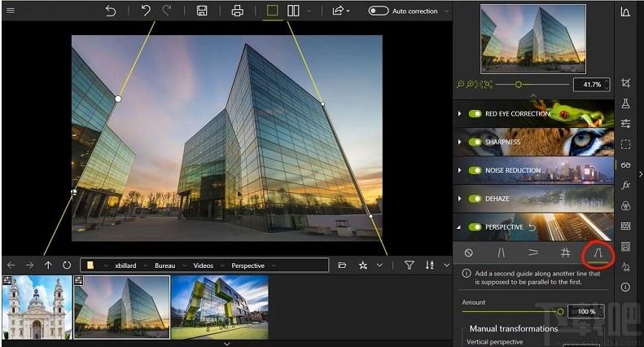Toggle Red Eye Correction on or off
644x347 pixels.
(x=475, y=113)
